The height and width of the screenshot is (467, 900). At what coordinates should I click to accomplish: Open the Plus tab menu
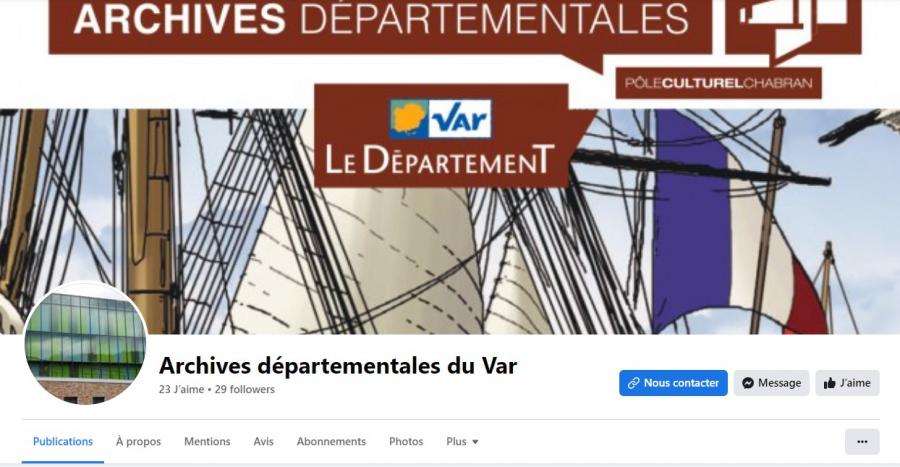(x=462, y=442)
